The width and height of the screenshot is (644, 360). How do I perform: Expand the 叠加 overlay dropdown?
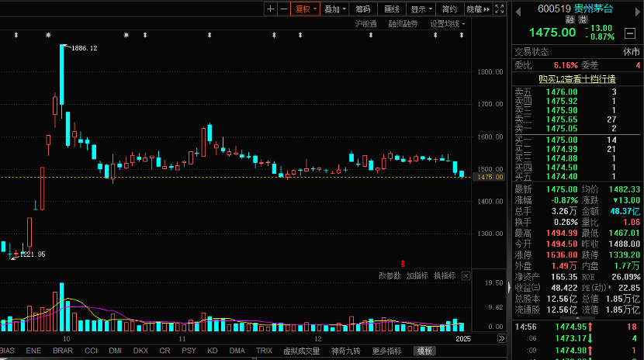[334, 9]
